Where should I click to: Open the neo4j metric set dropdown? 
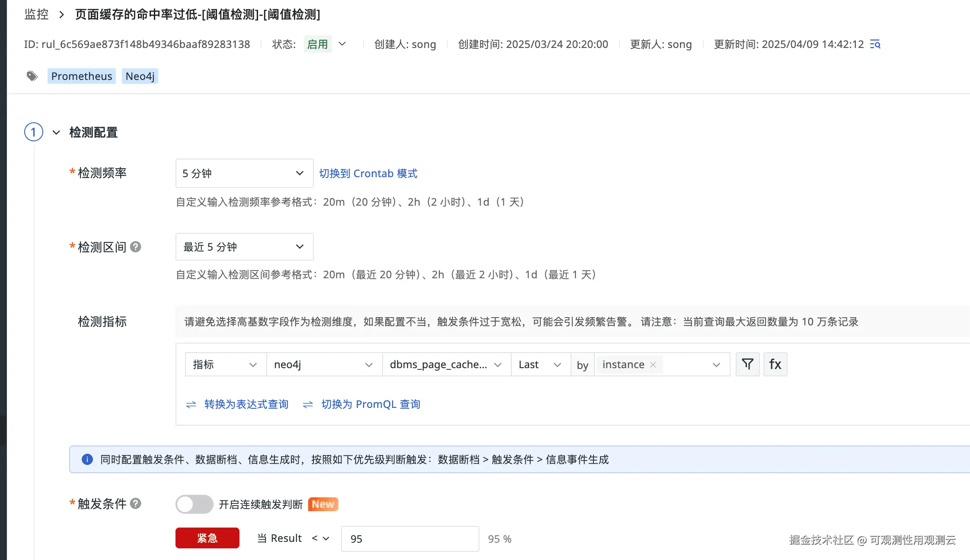(324, 364)
